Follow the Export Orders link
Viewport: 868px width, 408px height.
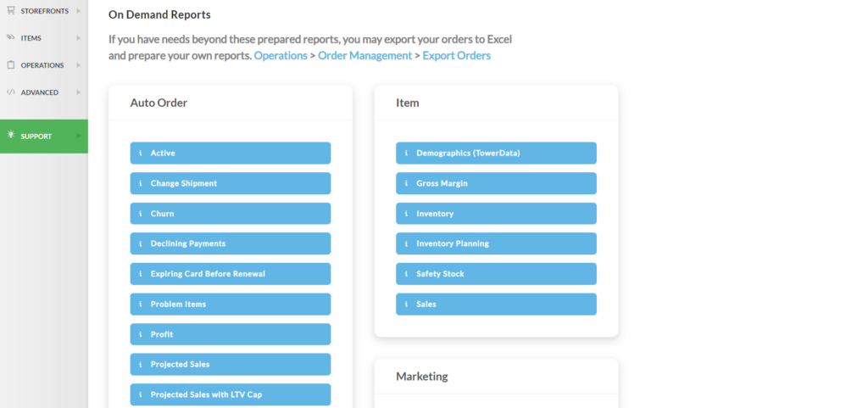point(456,55)
